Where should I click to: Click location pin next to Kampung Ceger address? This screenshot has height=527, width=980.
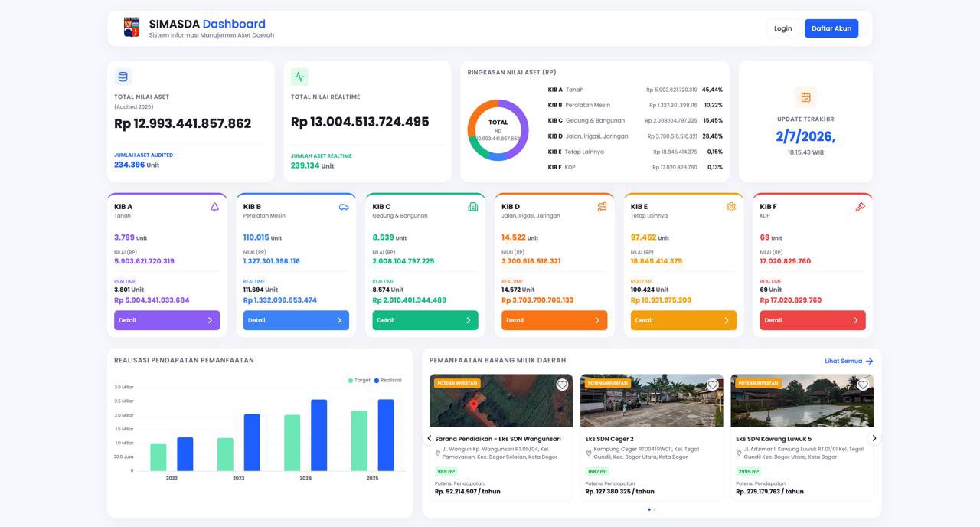tap(589, 453)
